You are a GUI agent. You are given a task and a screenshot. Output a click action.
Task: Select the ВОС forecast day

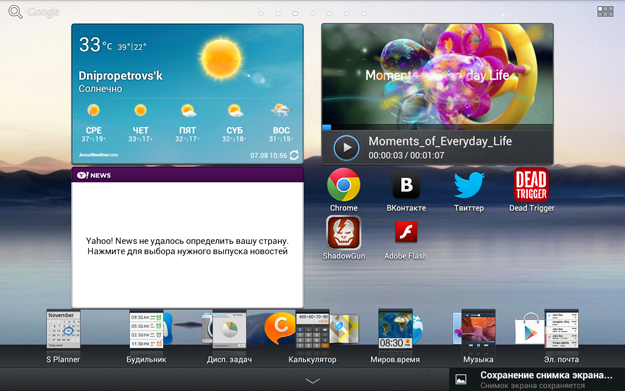(x=281, y=123)
